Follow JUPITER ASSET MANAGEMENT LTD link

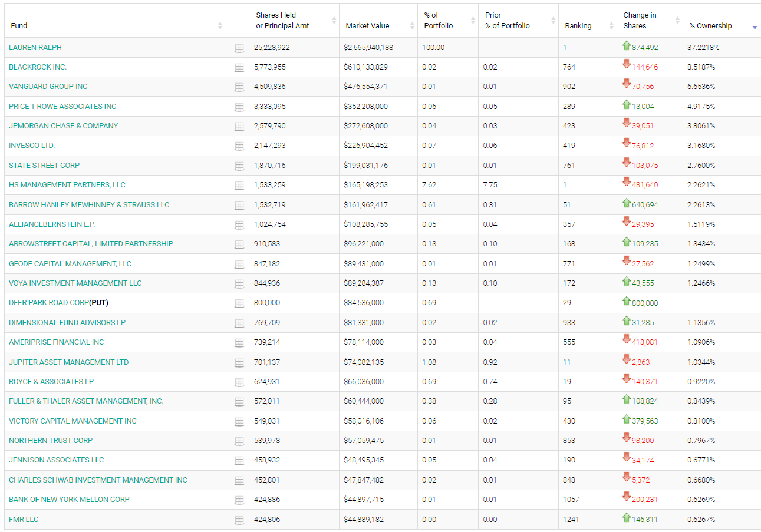click(x=68, y=362)
